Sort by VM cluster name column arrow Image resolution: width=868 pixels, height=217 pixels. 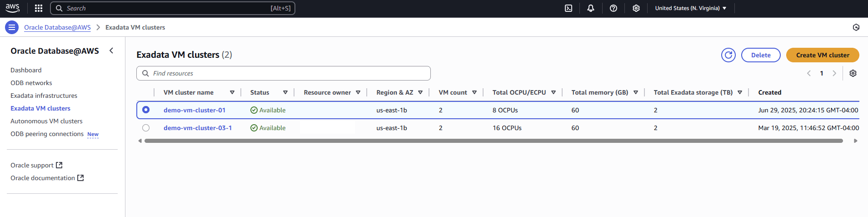[232, 92]
